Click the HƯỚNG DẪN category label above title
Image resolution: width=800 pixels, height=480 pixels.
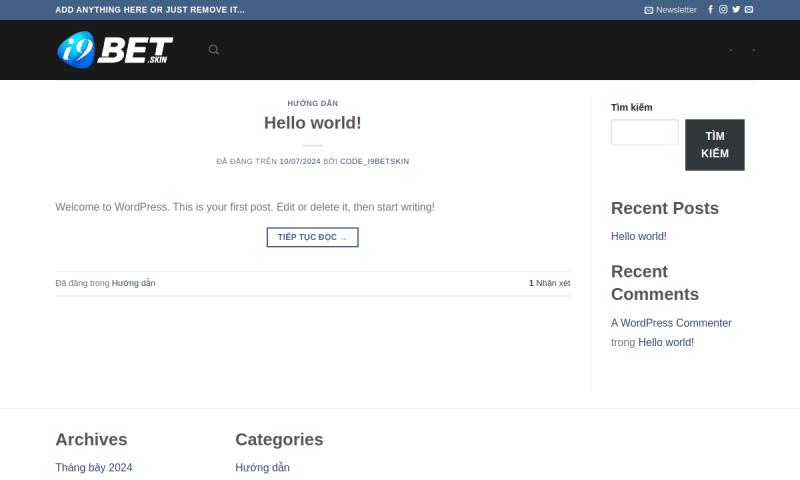click(312, 103)
